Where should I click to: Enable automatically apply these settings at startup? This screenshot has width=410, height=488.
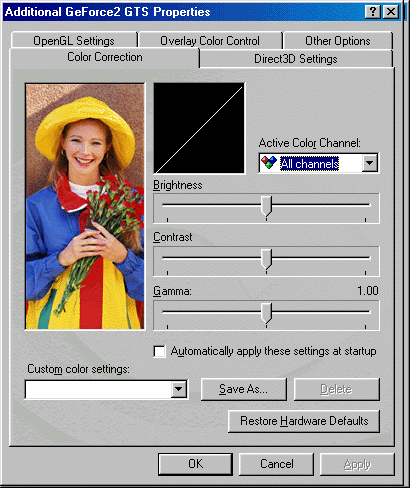pyautogui.click(x=159, y=351)
